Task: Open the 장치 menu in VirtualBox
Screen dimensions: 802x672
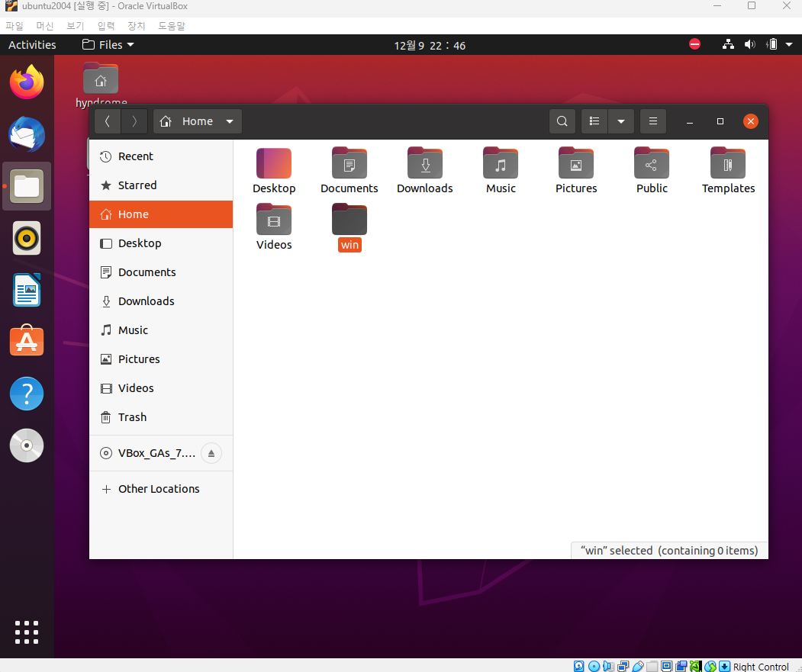Action: 136,26
